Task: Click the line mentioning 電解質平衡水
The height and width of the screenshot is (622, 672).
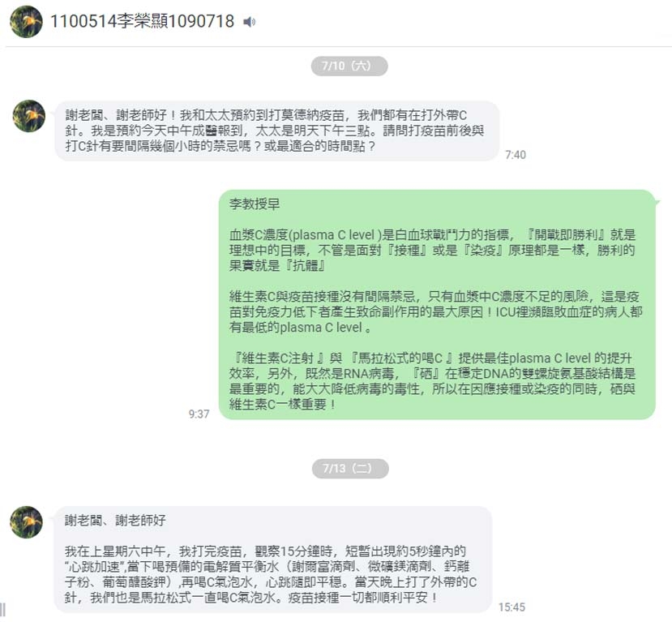Action: 268,567
